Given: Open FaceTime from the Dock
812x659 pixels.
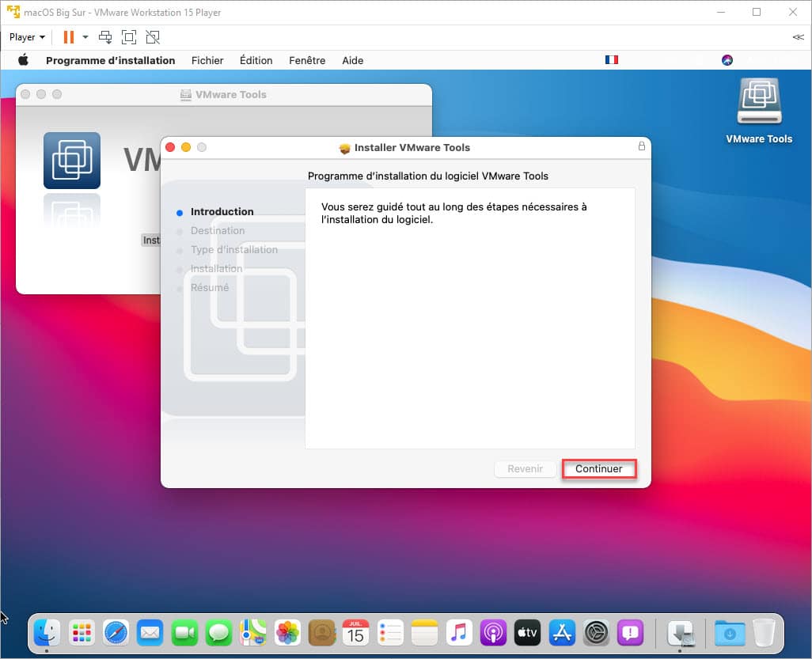Looking at the screenshot, I should coord(184,633).
